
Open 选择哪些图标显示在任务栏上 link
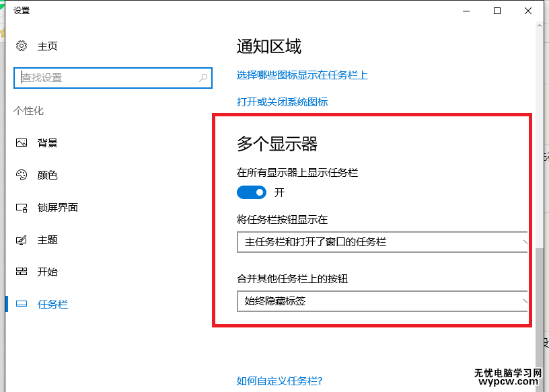pos(302,75)
